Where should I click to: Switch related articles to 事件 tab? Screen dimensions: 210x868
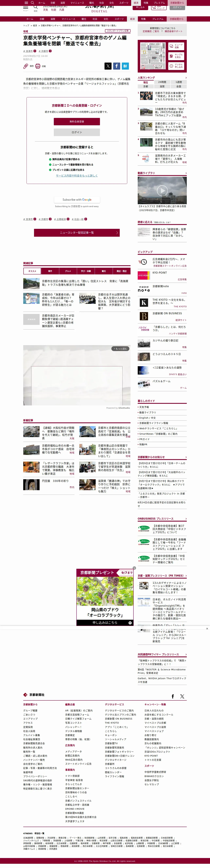[x=50, y=271]
